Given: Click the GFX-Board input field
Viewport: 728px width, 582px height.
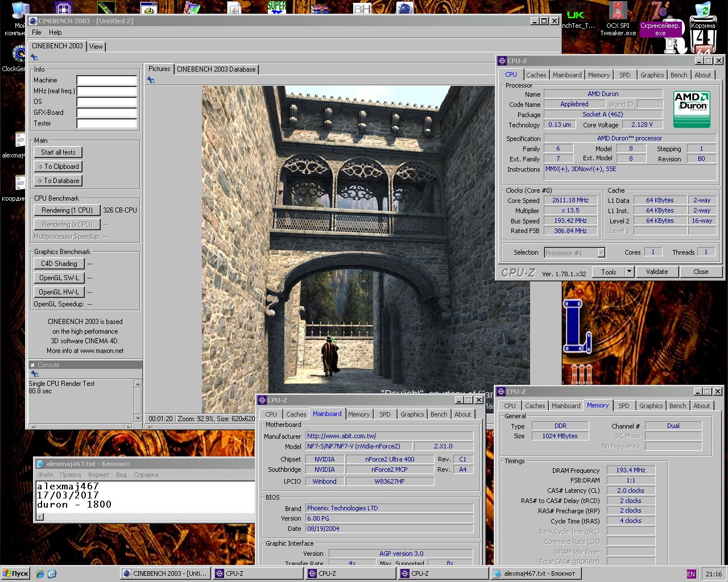Looking at the screenshot, I should coord(107,113).
